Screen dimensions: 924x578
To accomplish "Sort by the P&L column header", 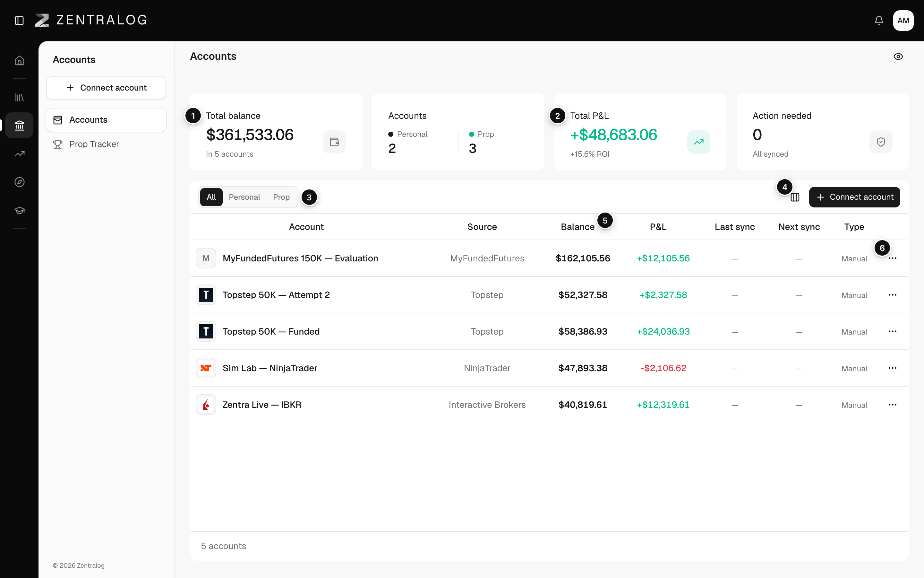I will click(658, 227).
